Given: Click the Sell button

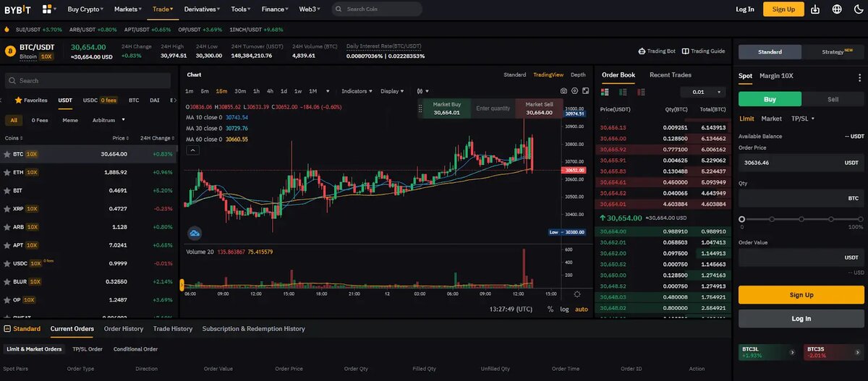Looking at the screenshot, I should point(833,99).
